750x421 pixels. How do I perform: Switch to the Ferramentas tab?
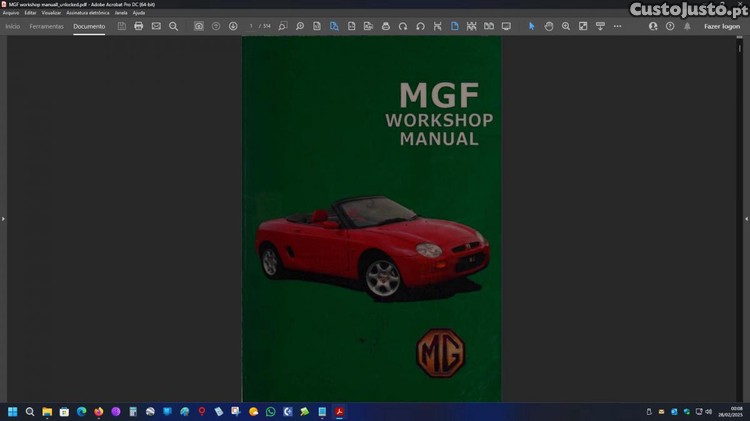point(47,26)
